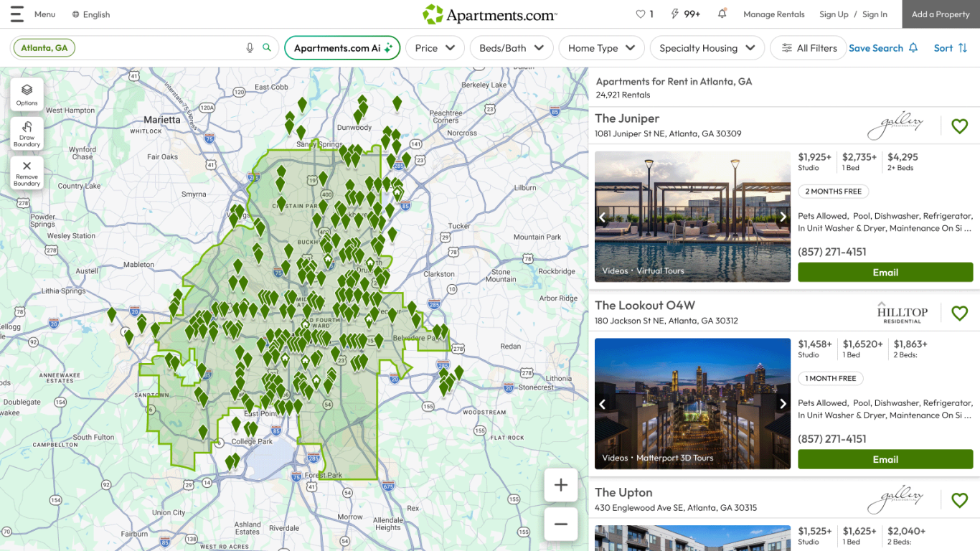Click the Menu label in header
Viewport: 980px width, 551px height.
click(44, 14)
